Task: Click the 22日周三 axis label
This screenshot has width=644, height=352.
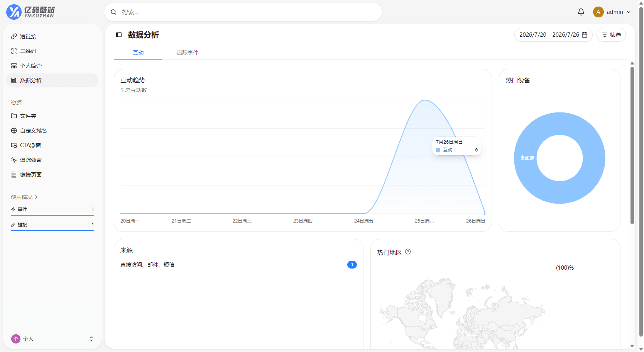Action: (242, 221)
